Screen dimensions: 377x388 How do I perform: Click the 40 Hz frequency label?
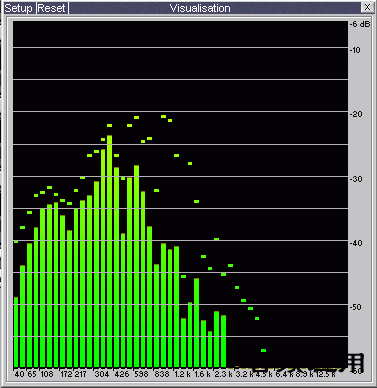[19, 374]
